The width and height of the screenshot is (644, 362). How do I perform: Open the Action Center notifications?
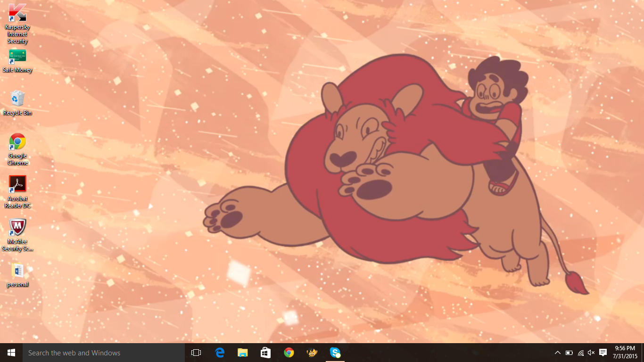pyautogui.click(x=603, y=353)
